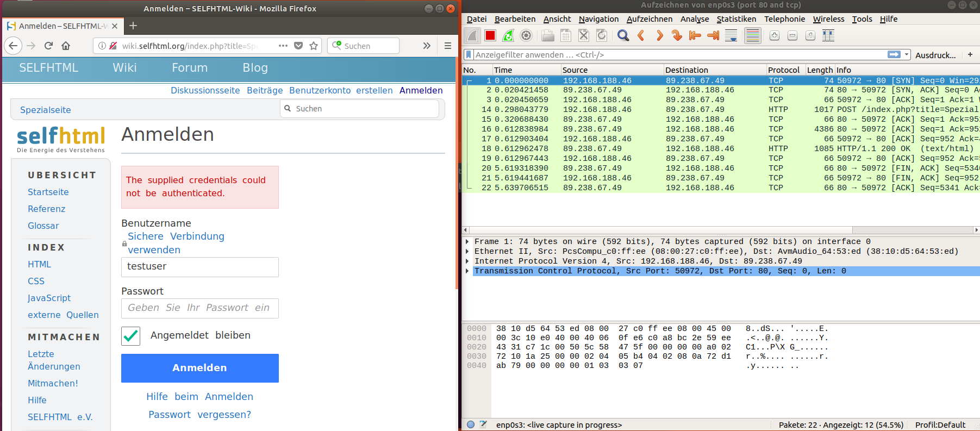This screenshot has height=431, width=980.
Task: Click Ausdruck... expression button
Action: coord(935,55)
